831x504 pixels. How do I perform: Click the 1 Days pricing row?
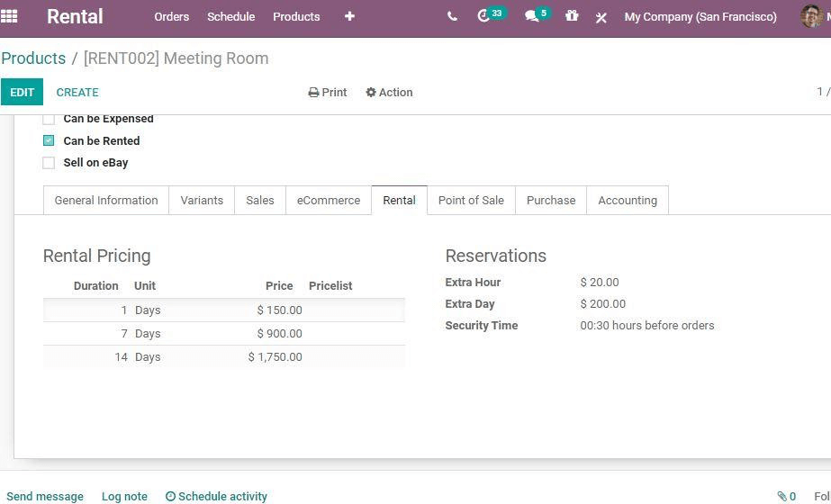(x=224, y=310)
